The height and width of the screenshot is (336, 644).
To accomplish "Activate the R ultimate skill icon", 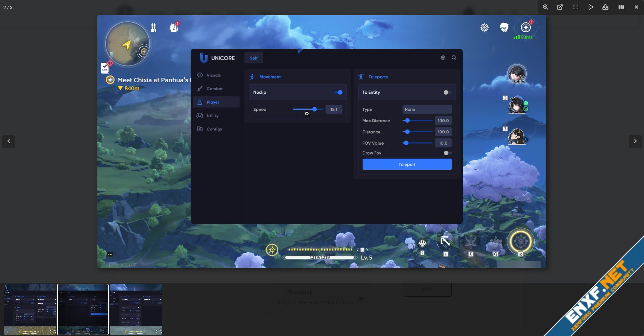I will (x=521, y=241).
